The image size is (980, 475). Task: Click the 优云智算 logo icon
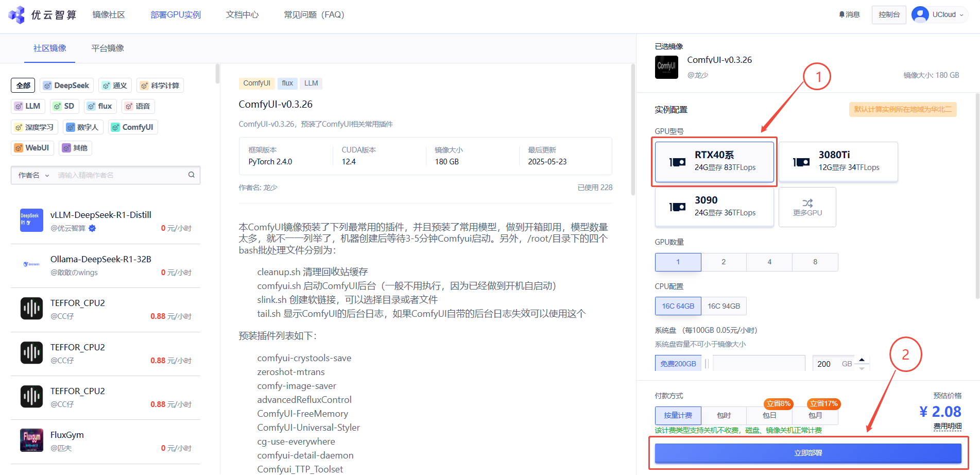[x=16, y=15]
